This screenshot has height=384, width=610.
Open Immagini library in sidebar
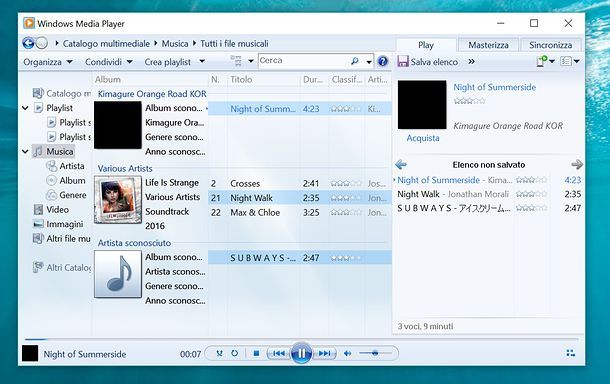(x=58, y=224)
